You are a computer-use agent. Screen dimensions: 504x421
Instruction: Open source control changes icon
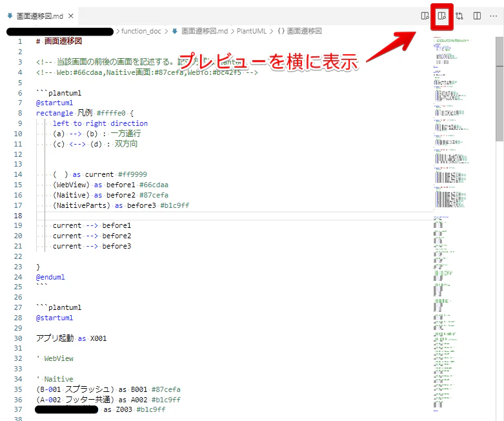pos(459,15)
